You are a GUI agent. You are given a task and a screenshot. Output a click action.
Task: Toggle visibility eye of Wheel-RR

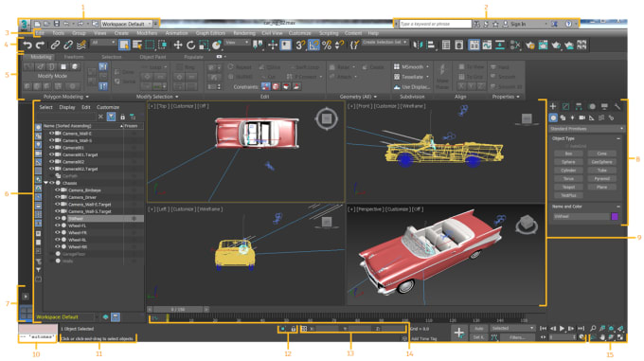(x=58, y=247)
